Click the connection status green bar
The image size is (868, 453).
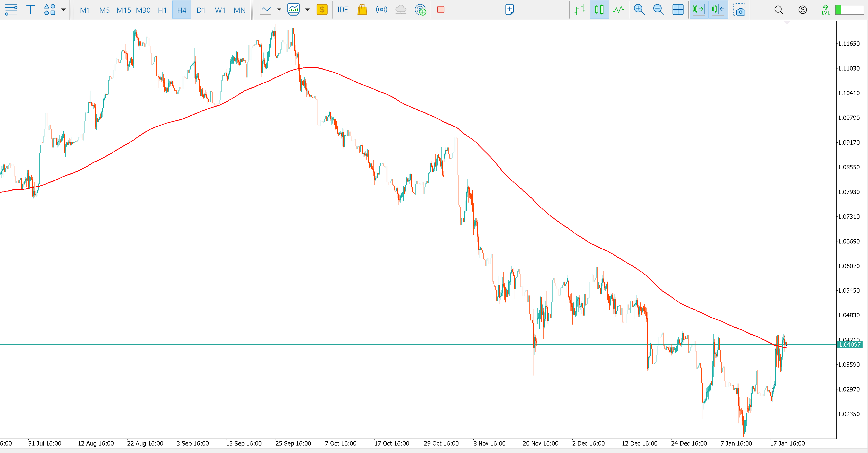849,10
